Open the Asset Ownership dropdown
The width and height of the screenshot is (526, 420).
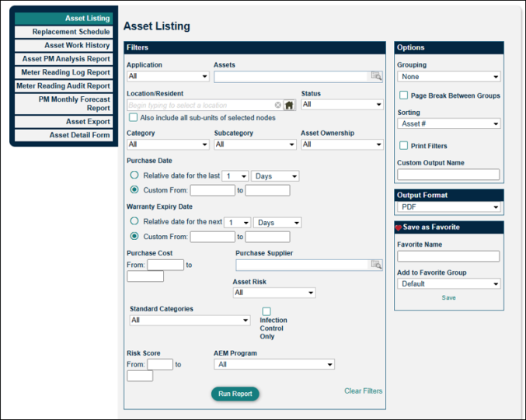(x=342, y=144)
